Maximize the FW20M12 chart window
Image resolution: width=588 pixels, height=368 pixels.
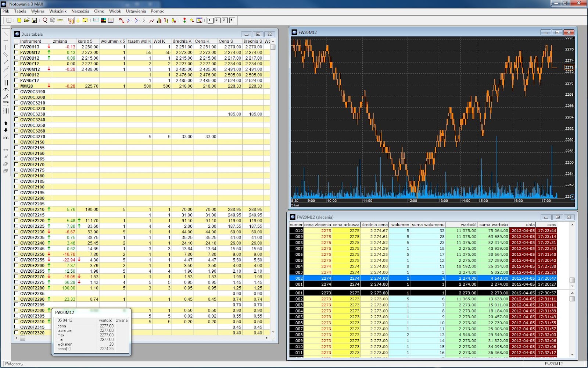(x=557, y=32)
